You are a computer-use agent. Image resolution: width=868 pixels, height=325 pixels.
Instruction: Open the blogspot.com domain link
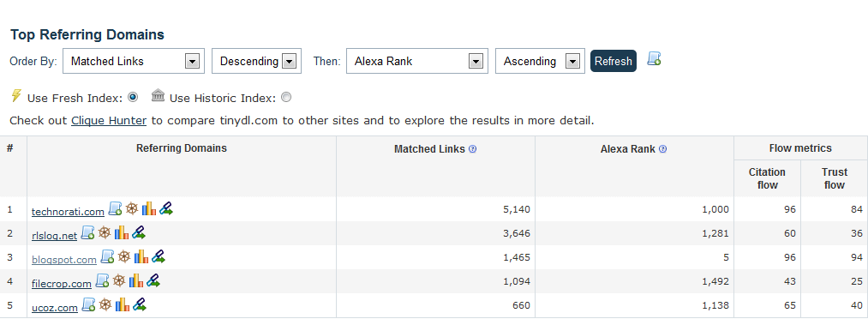(64, 260)
